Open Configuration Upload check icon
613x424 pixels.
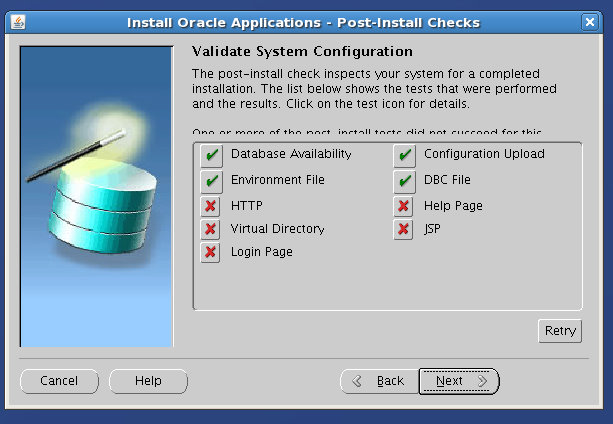[404, 155]
